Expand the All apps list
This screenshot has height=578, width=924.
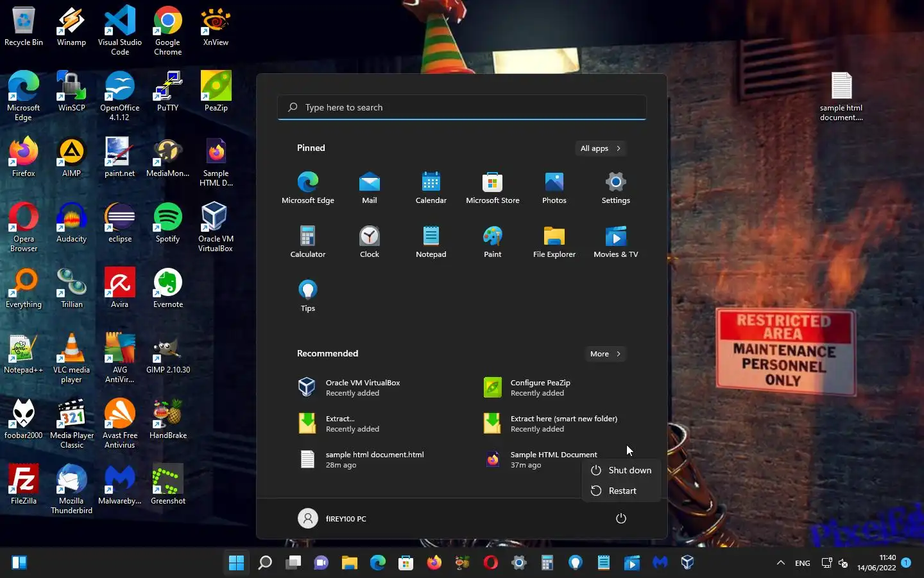[x=601, y=148]
